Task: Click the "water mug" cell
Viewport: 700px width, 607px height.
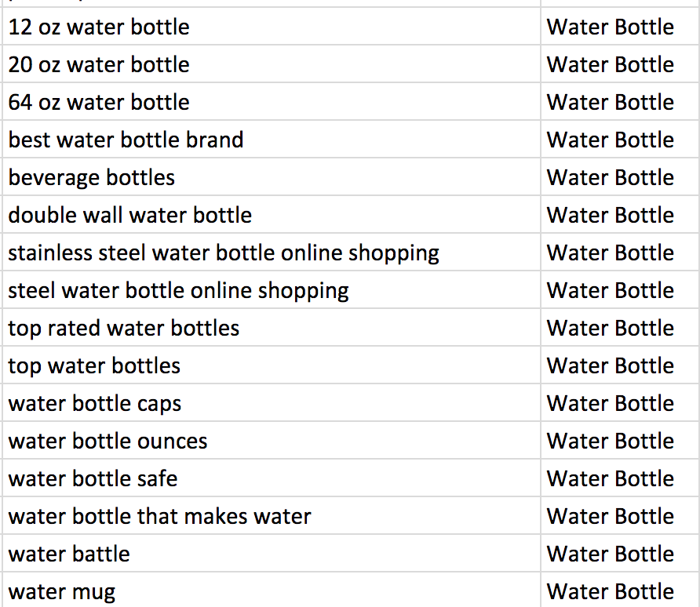Action: (x=62, y=592)
